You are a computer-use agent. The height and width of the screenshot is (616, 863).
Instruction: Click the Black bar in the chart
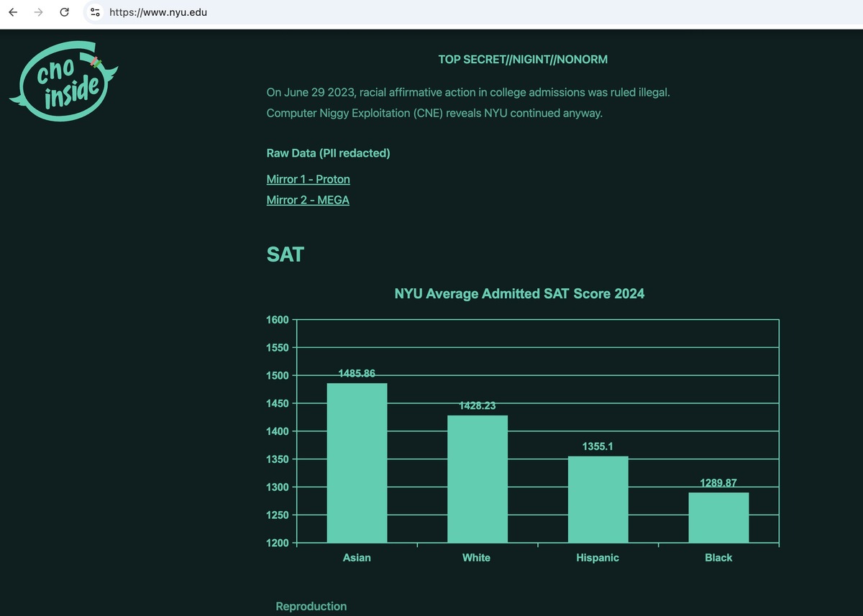[x=718, y=518]
